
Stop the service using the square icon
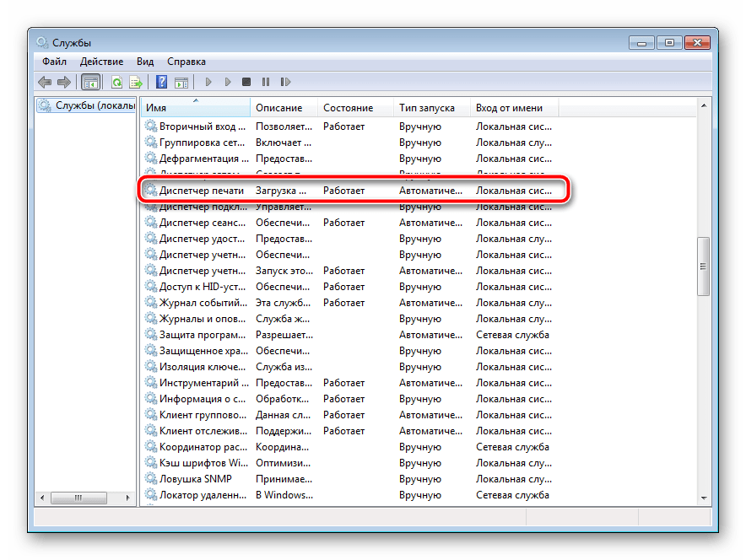pyautogui.click(x=246, y=82)
